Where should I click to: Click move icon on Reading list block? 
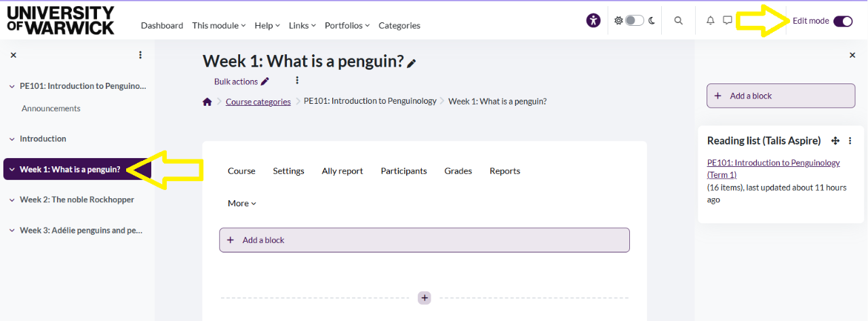(x=835, y=140)
